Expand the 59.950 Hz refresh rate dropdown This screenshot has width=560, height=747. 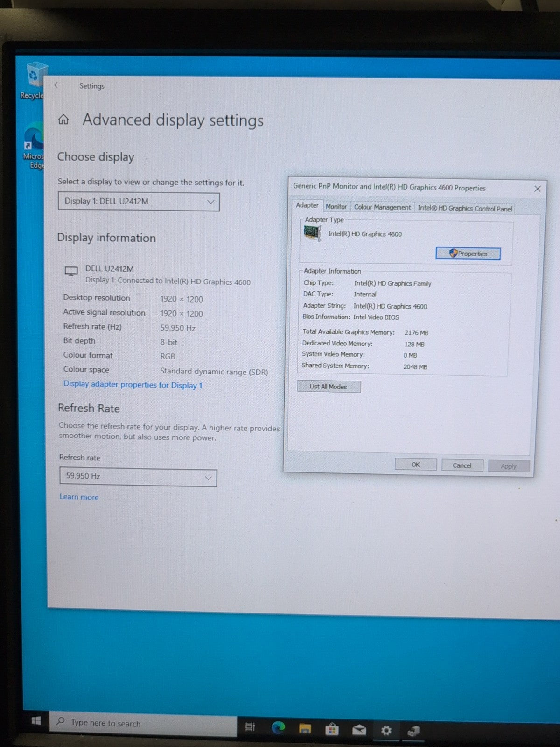point(138,477)
